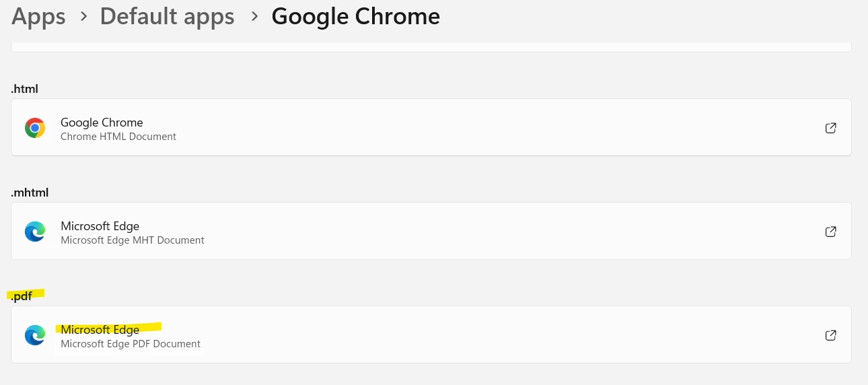Click the Edge logo in the .pdf row
The width and height of the screenshot is (868, 385).
point(35,335)
